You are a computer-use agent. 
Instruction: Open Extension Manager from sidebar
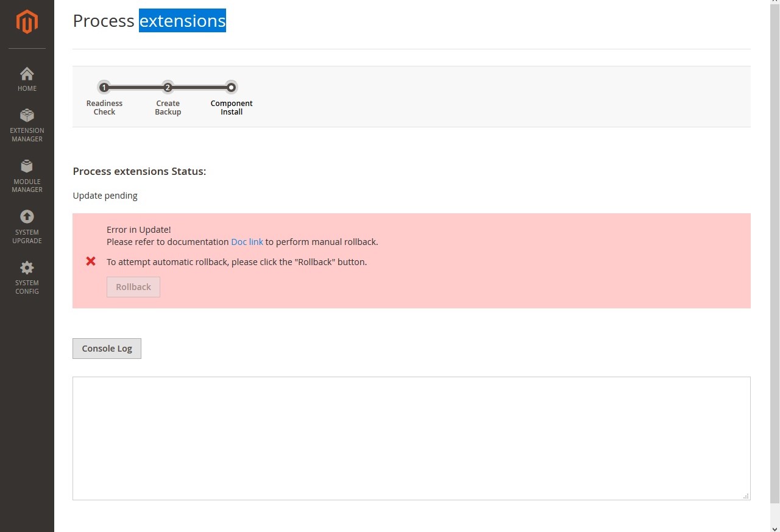pos(27,125)
